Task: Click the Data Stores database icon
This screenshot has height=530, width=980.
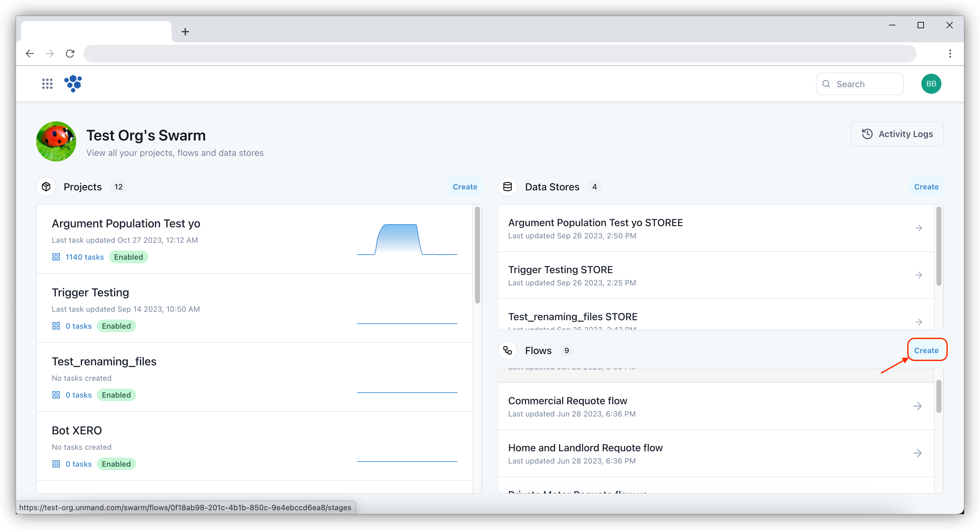Action: point(507,187)
